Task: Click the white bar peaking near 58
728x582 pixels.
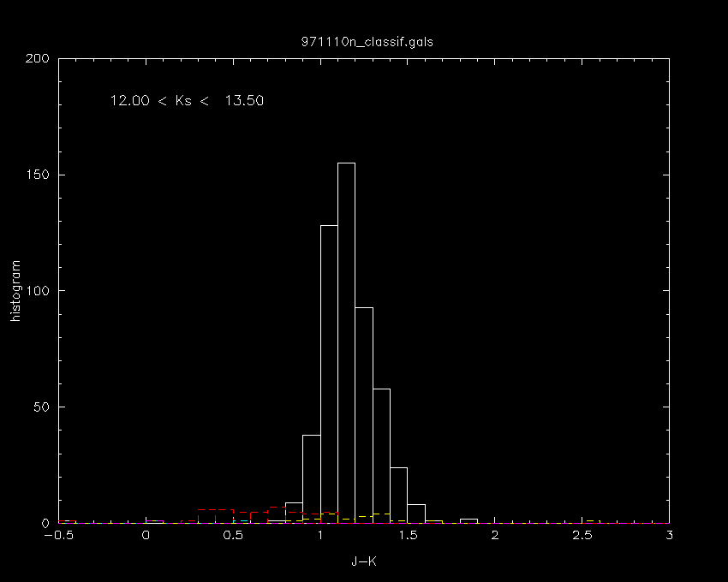Action: tap(381, 456)
